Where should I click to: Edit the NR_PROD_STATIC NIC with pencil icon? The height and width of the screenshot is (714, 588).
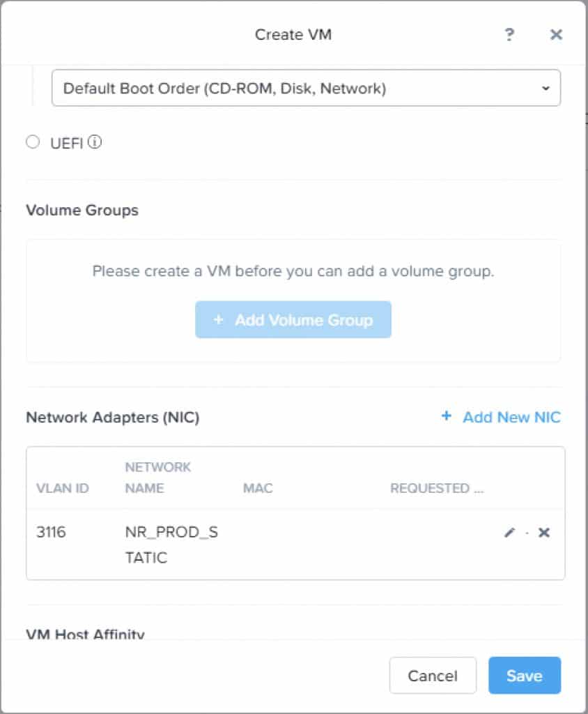click(x=510, y=532)
